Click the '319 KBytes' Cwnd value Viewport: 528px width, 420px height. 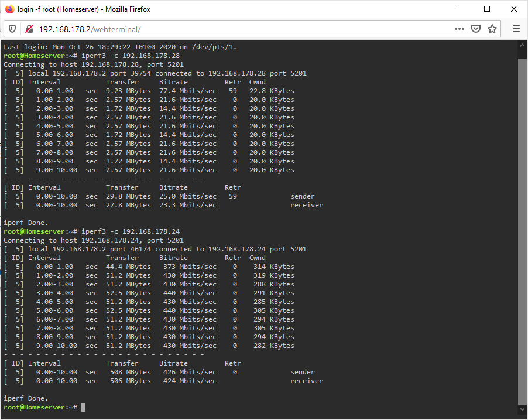click(x=274, y=275)
